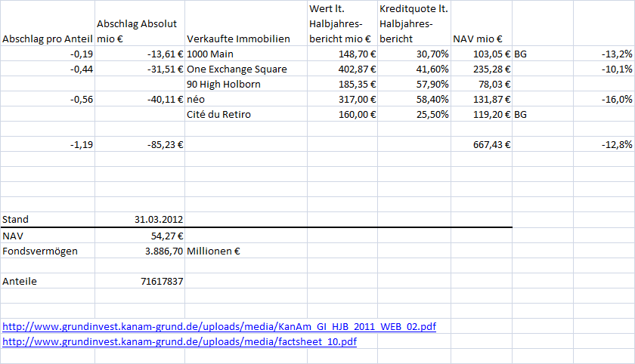This screenshot has height=364, width=635.
Task: Click the 'néo' property cell
Action: 197,99
